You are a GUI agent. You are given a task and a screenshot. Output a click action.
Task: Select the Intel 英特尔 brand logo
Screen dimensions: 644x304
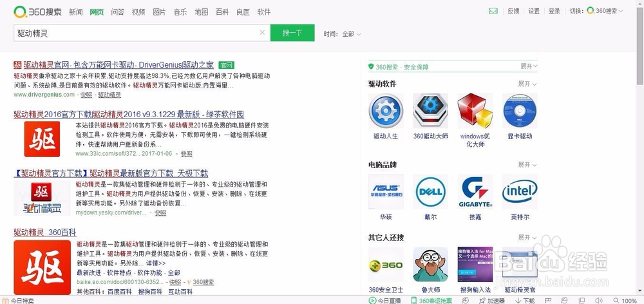520,192
